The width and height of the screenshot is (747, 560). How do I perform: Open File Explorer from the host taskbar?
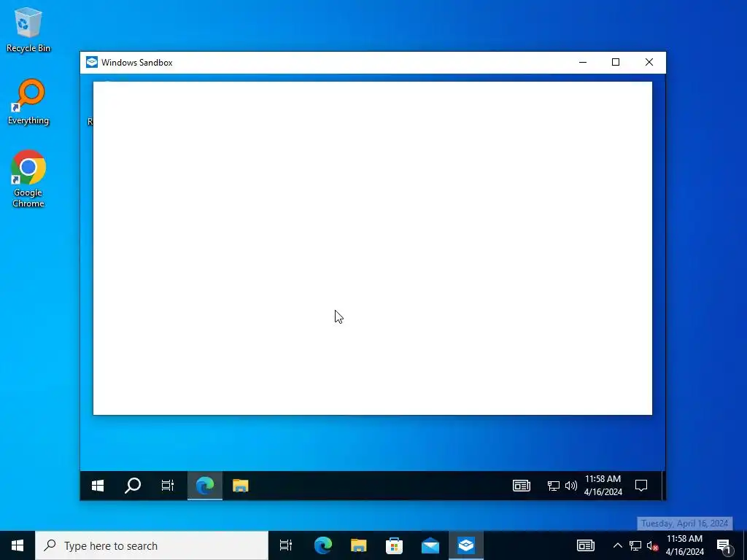tap(358, 545)
